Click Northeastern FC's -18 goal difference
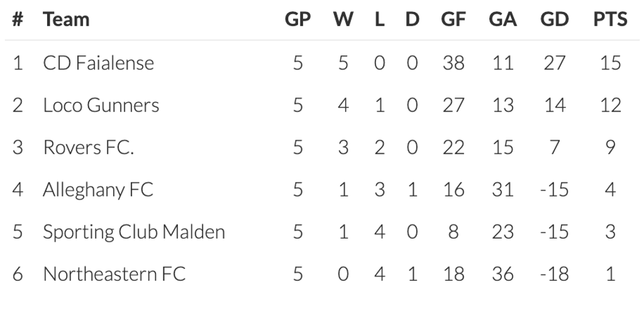The height and width of the screenshot is (311, 644). tap(554, 274)
